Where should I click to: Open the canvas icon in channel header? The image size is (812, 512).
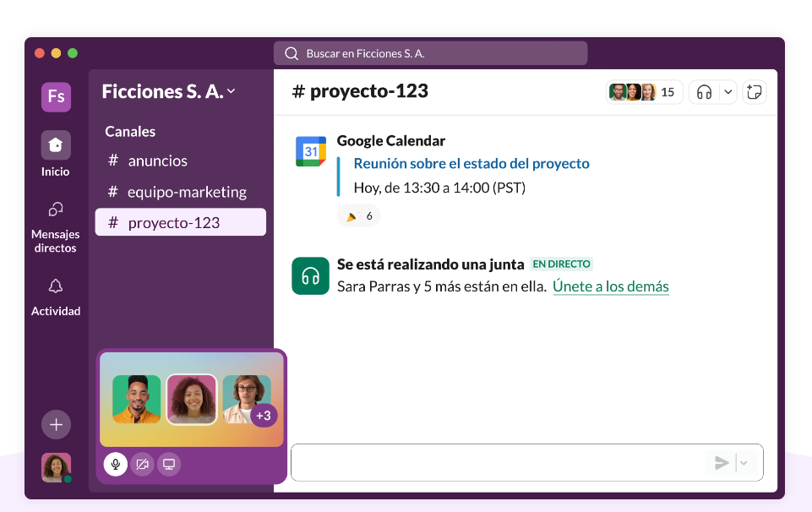pos(754,92)
